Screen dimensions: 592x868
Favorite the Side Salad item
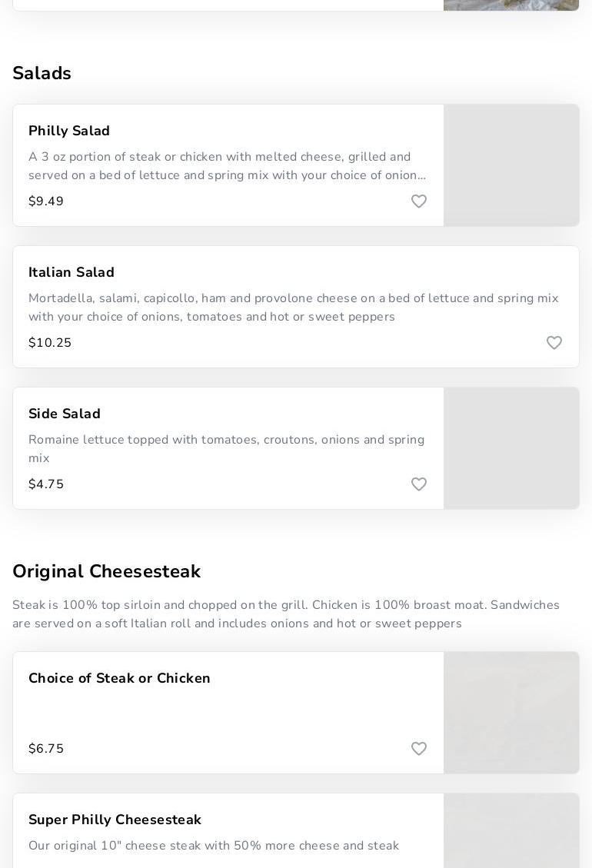419,484
